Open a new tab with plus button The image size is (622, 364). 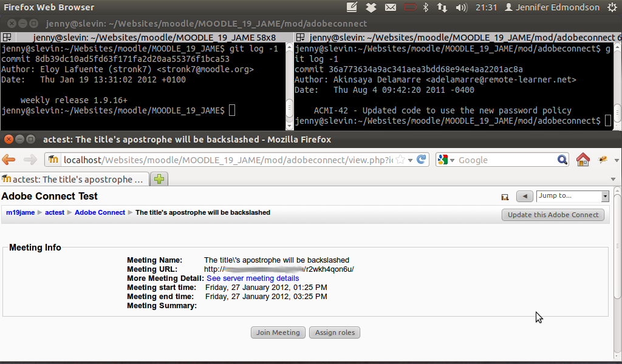(x=159, y=179)
